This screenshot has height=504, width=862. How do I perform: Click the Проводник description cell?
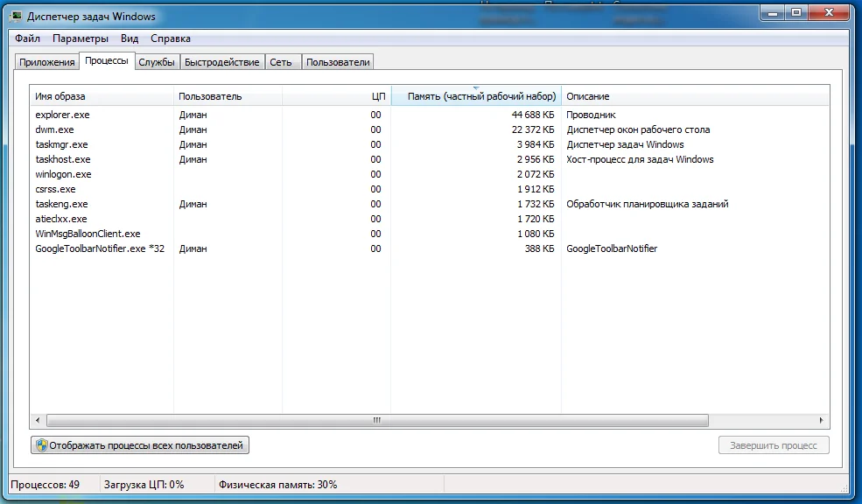[x=591, y=115]
